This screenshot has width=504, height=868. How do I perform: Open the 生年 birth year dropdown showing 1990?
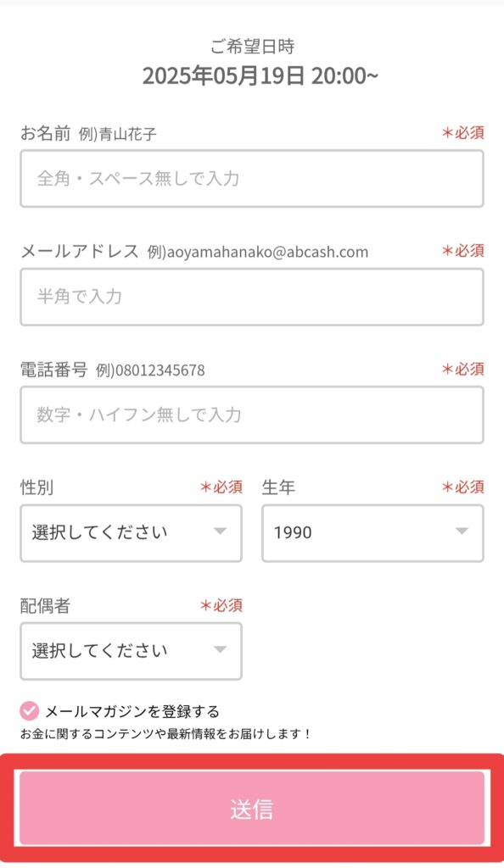click(x=372, y=533)
